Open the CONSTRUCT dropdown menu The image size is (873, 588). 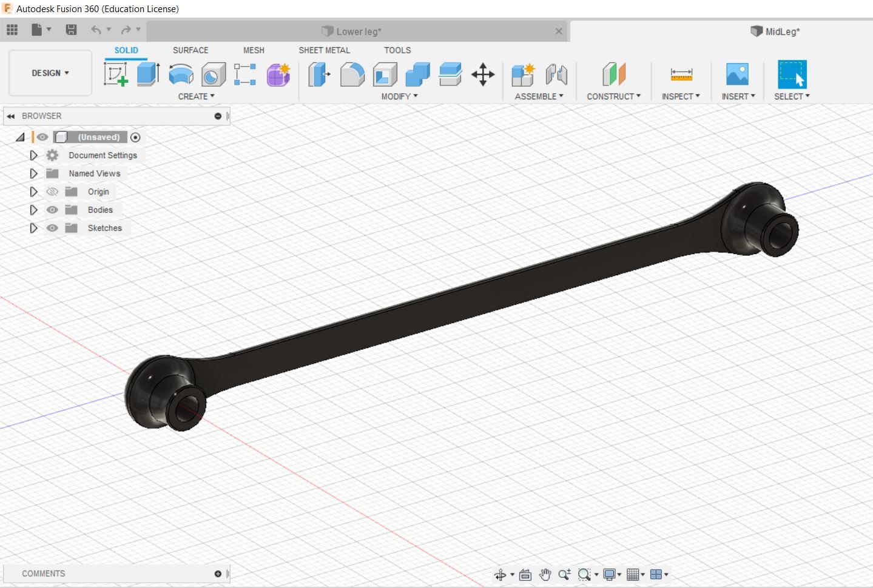click(x=613, y=96)
